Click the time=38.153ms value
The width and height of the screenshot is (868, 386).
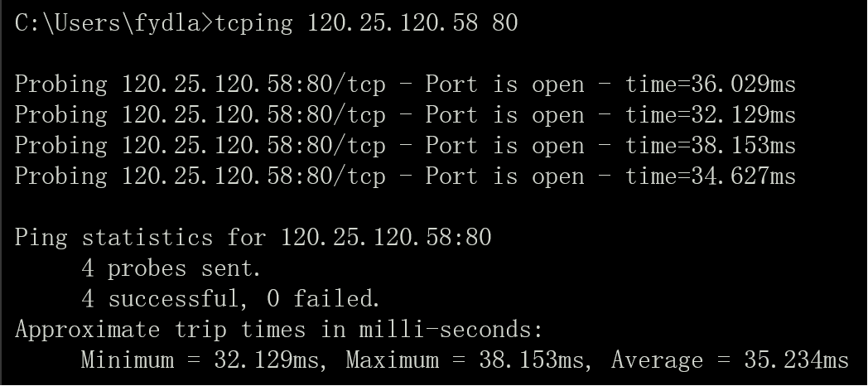(711, 146)
